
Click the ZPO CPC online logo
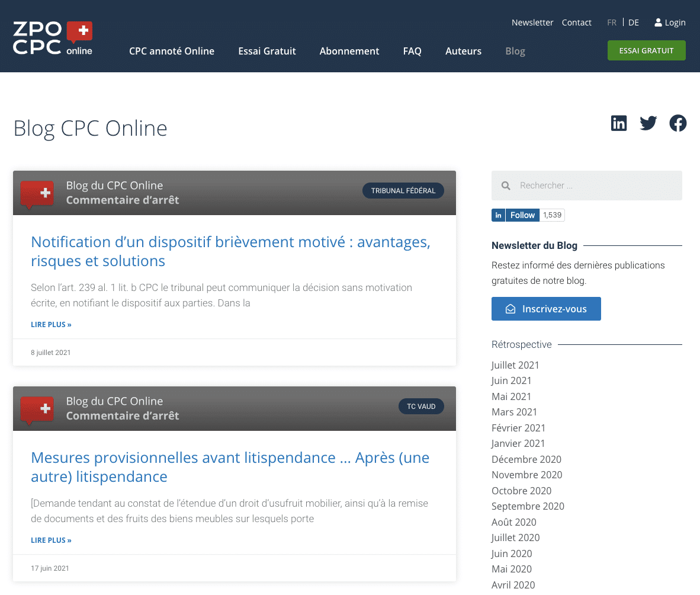(53, 38)
